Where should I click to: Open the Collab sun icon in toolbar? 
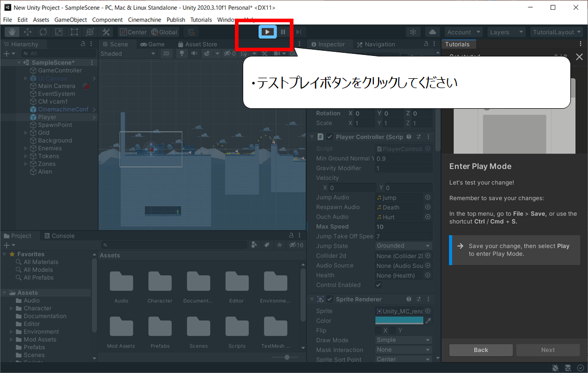(413, 32)
